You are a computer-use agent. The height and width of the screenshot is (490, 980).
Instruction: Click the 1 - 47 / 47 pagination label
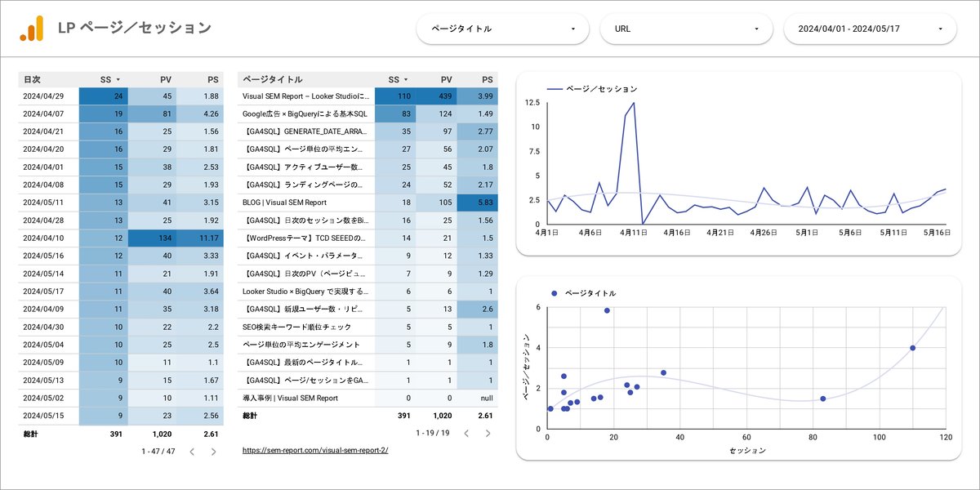(x=158, y=451)
